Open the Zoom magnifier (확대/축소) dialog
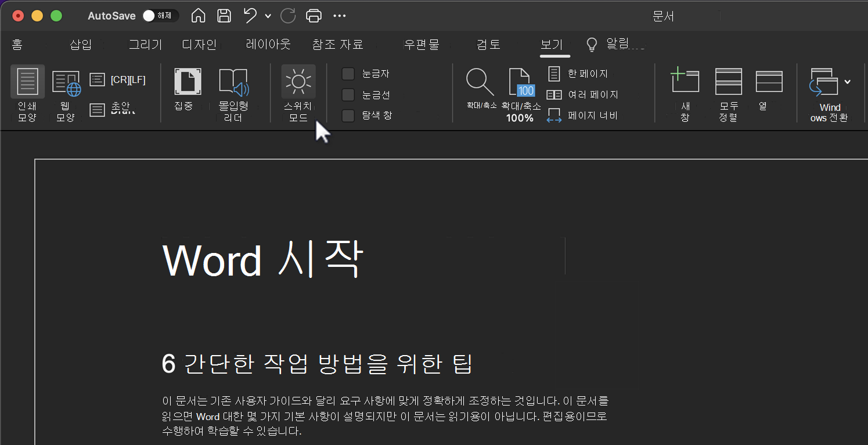 coord(481,88)
